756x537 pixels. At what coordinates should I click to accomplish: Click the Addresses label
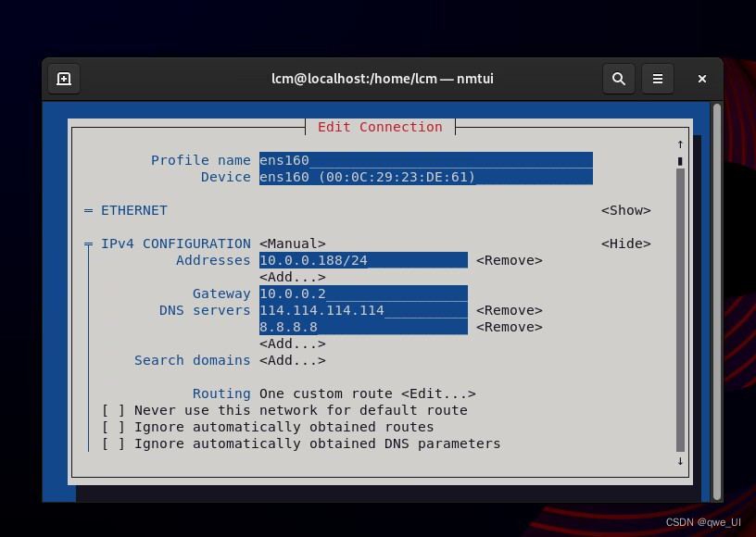(x=213, y=260)
